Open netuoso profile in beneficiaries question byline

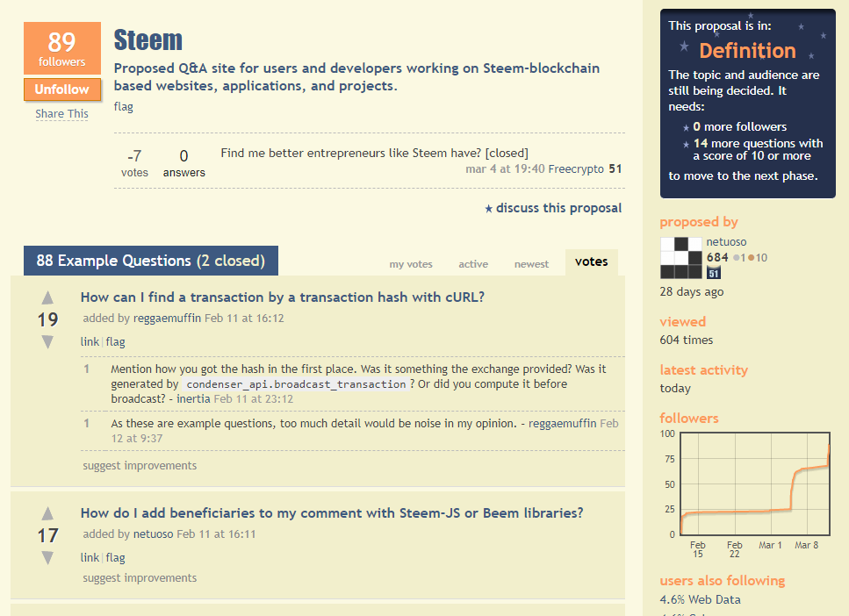pyautogui.click(x=154, y=534)
